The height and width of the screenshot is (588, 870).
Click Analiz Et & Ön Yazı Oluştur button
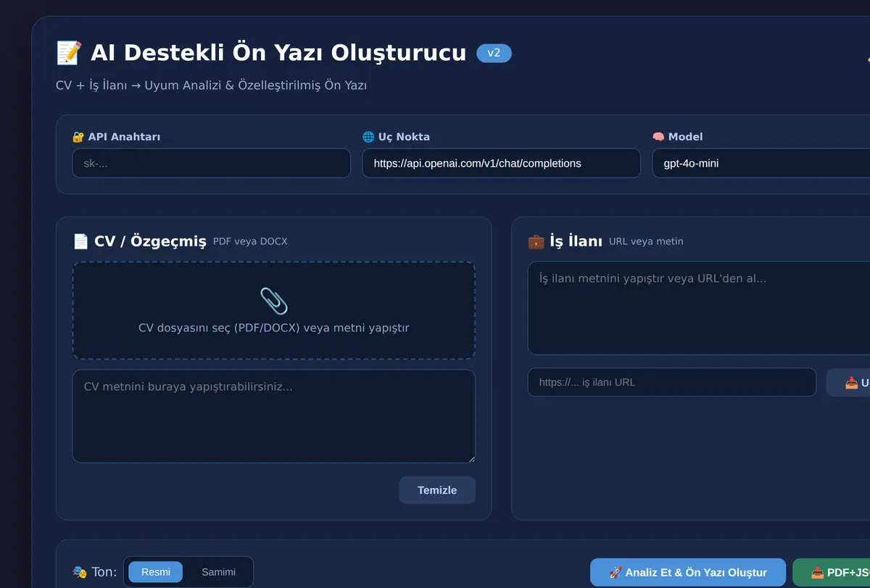[x=688, y=573]
